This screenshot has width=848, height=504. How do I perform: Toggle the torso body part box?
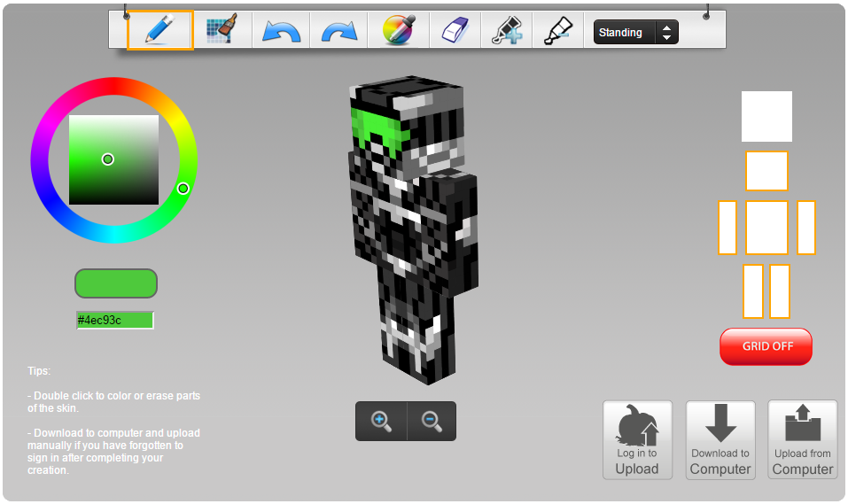pyautogui.click(x=766, y=228)
